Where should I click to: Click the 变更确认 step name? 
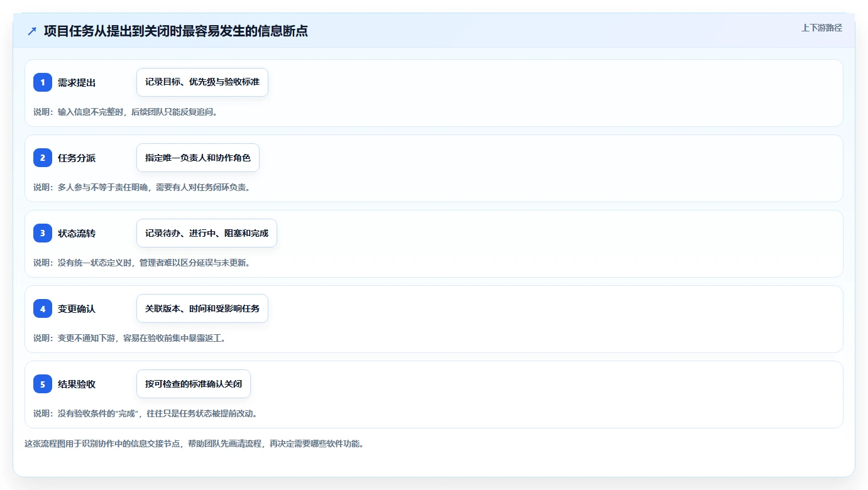tap(77, 308)
